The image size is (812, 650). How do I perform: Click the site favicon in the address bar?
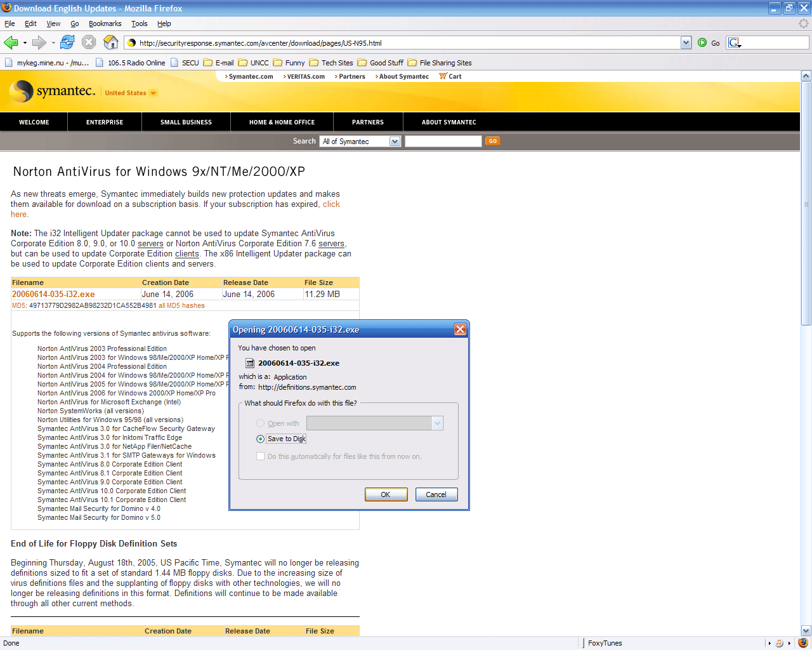click(x=131, y=43)
